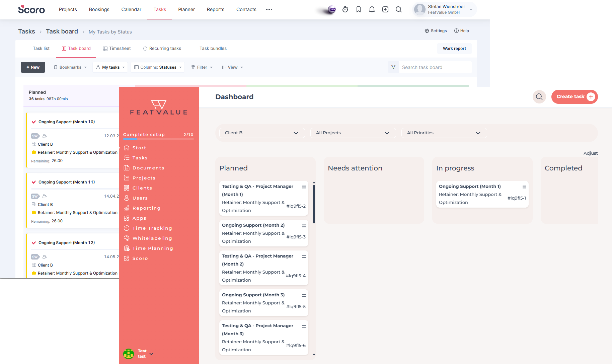Switch to Task list tab

(x=38, y=49)
